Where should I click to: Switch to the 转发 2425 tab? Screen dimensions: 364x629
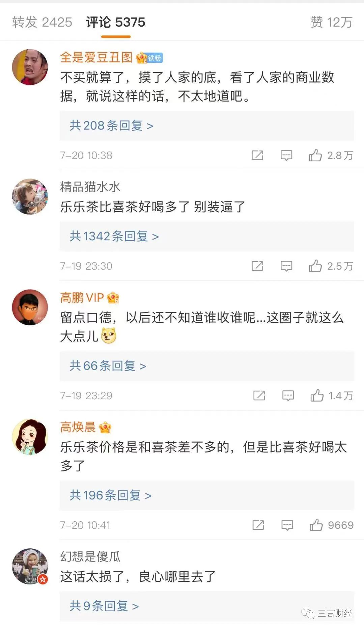[x=42, y=22]
